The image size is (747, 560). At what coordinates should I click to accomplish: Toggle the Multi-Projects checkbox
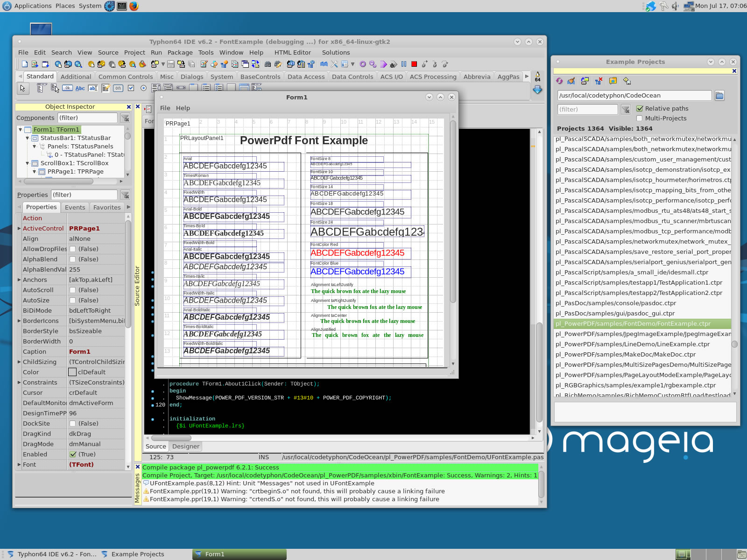[x=640, y=118]
